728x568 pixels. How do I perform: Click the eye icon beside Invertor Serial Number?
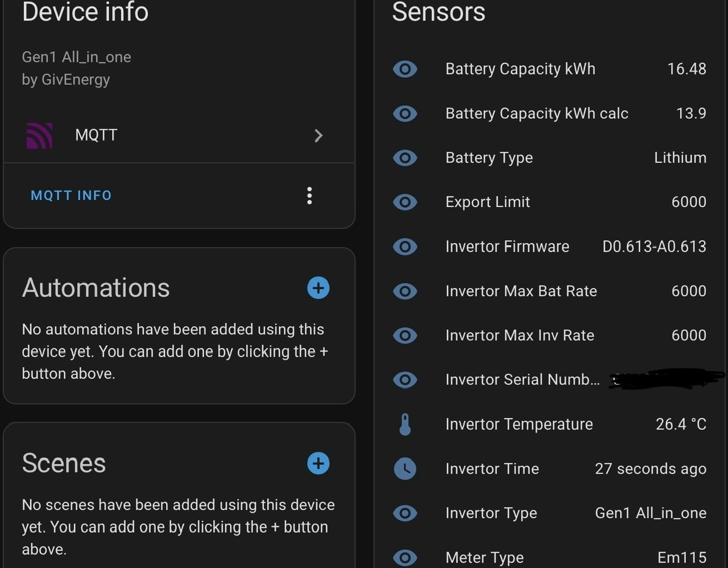[405, 380]
